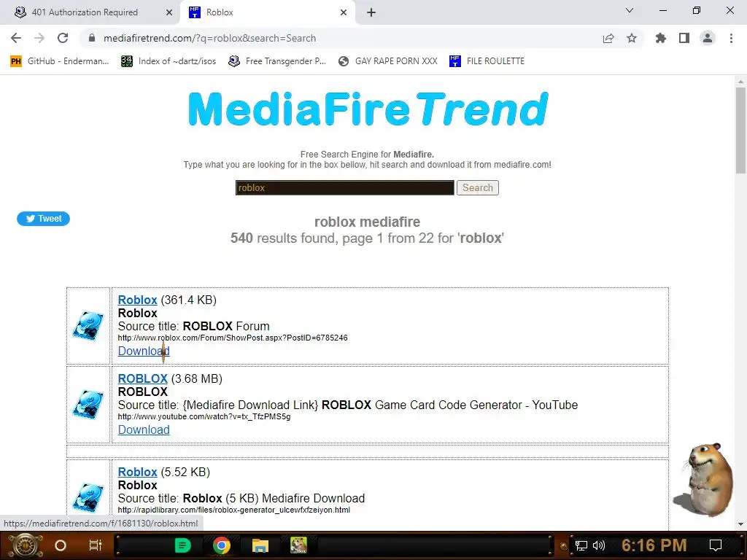The width and height of the screenshot is (747, 560).
Task: Open the ROBLOX (3.68 MB) title link
Action: (142, 378)
